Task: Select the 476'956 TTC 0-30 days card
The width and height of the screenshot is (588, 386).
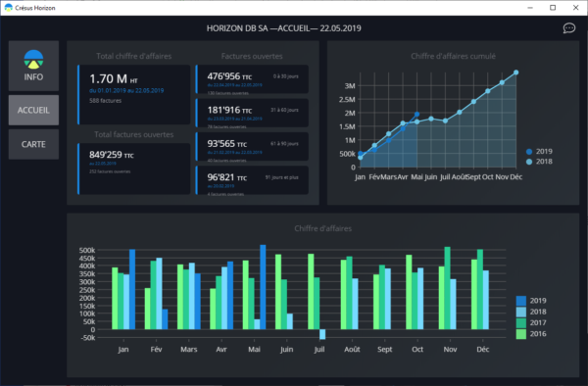Action: click(x=252, y=79)
